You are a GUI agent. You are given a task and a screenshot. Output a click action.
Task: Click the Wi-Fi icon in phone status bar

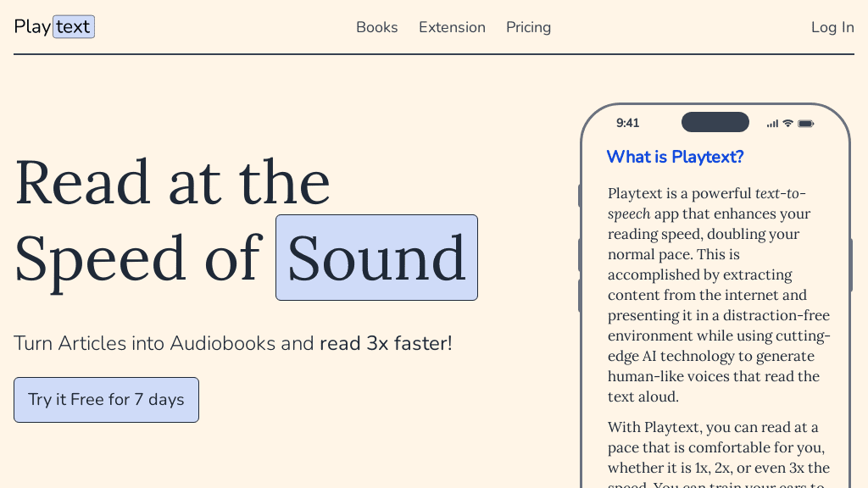point(787,124)
